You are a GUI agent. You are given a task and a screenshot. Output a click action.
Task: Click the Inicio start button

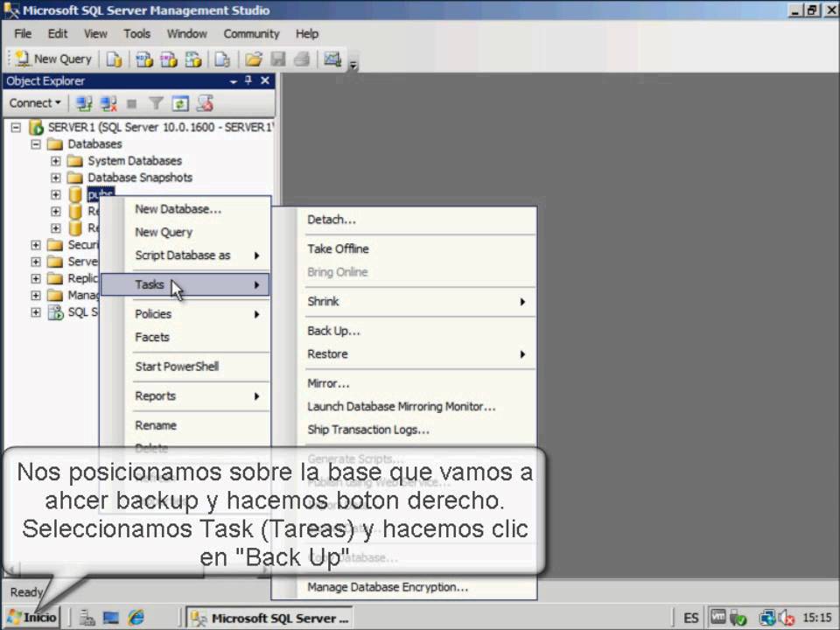coord(32,618)
